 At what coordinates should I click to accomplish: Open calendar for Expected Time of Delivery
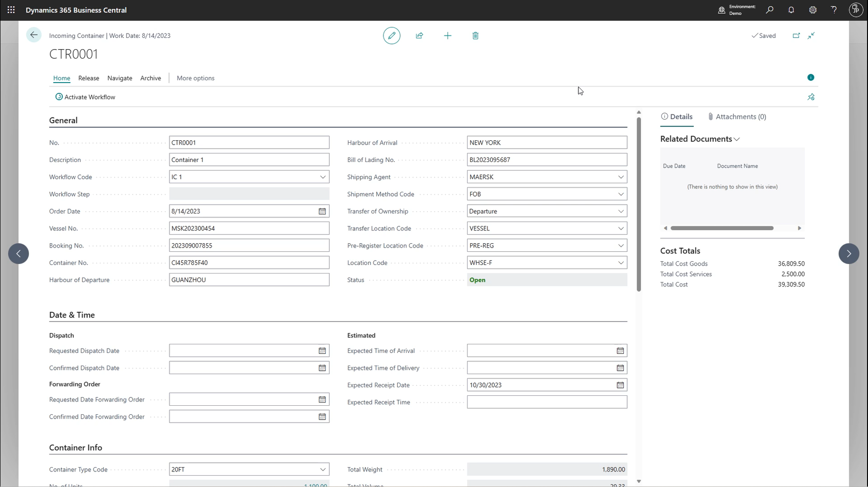[620, 368]
